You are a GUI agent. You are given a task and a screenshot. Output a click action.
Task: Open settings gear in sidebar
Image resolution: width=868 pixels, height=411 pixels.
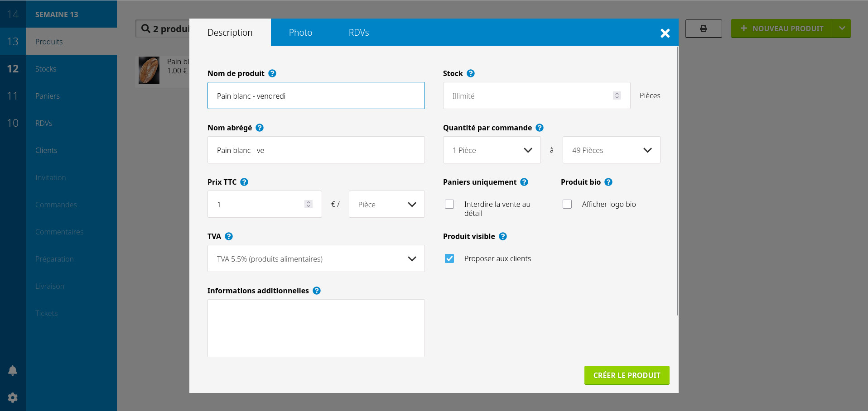pos(13,397)
